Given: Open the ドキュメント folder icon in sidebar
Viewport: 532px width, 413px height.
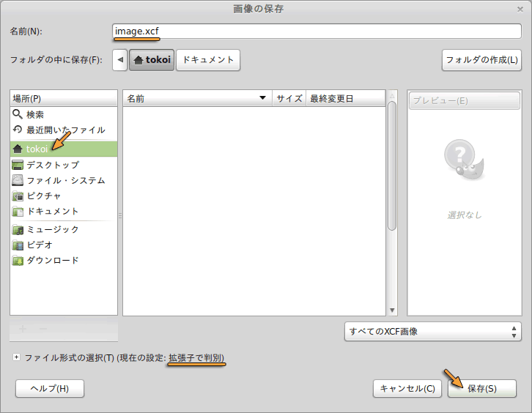Looking at the screenshot, I should (x=18, y=211).
